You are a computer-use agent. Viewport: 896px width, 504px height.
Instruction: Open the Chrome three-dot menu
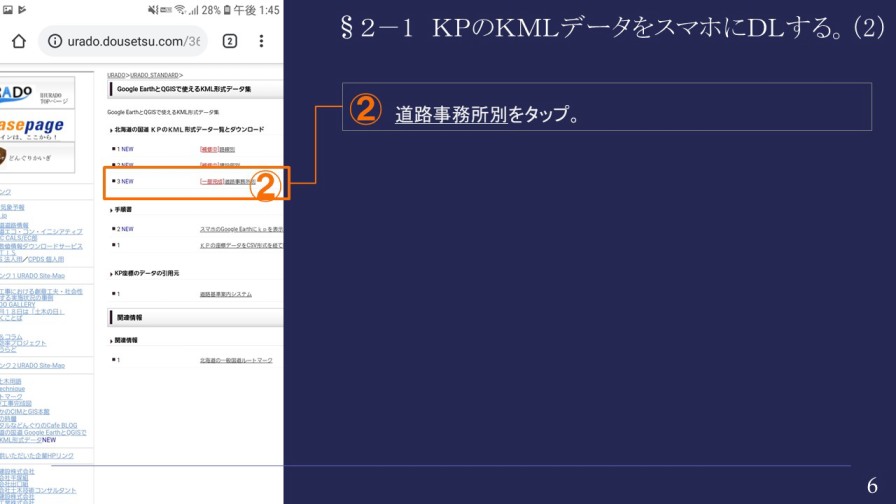point(261,41)
